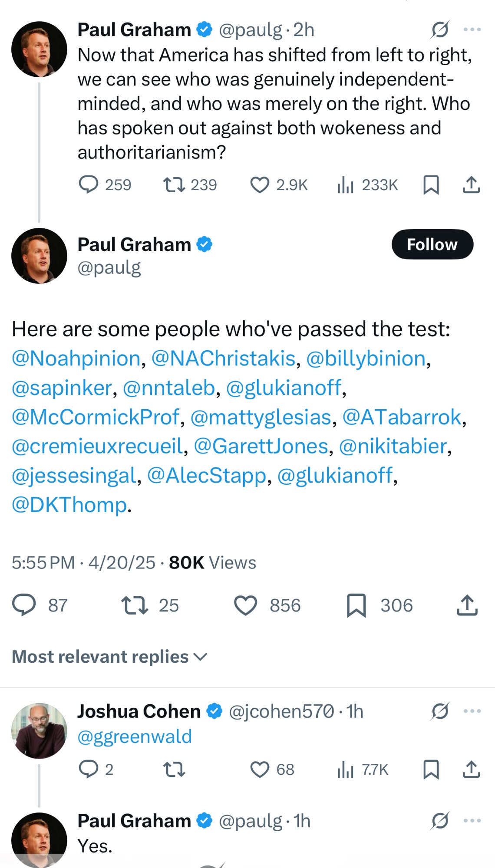Follow Paul Graham
This screenshot has width=495, height=868.
pos(432,244)
